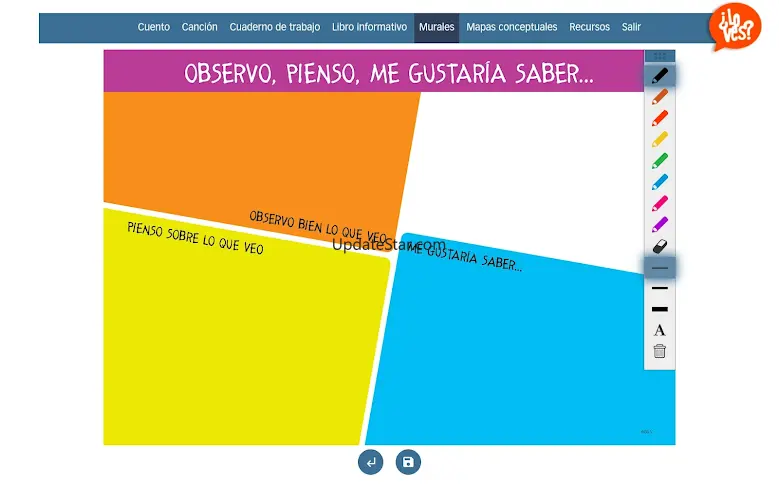The height and width of the screenshot is (487, 779).
Task: Select the pink pencil tool
Action: point(659,203)
